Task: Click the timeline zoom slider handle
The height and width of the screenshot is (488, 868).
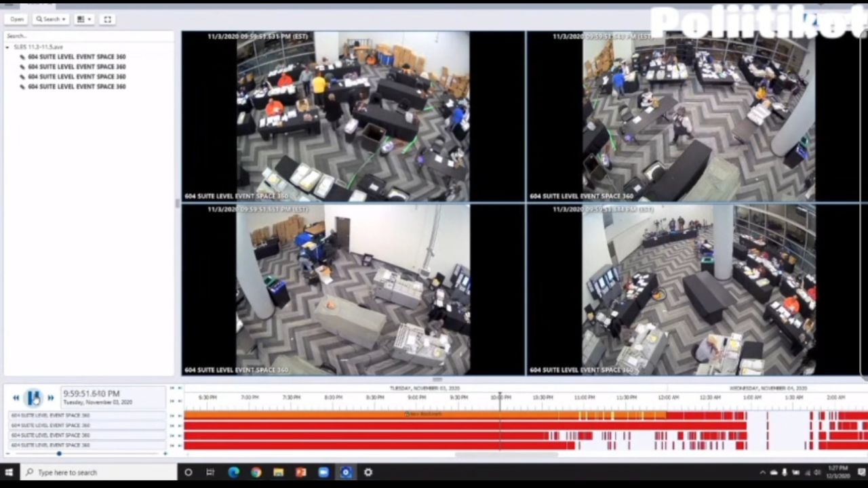Action: click(59, 453)
